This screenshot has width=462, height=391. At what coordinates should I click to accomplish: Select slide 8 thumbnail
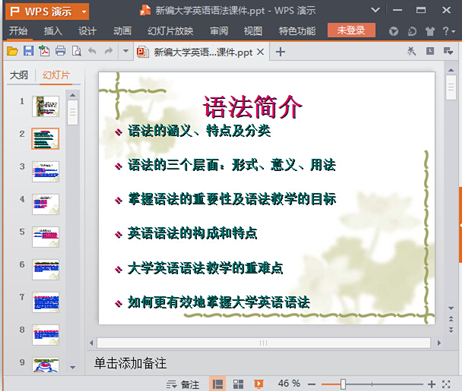click(x=46, y=335)
